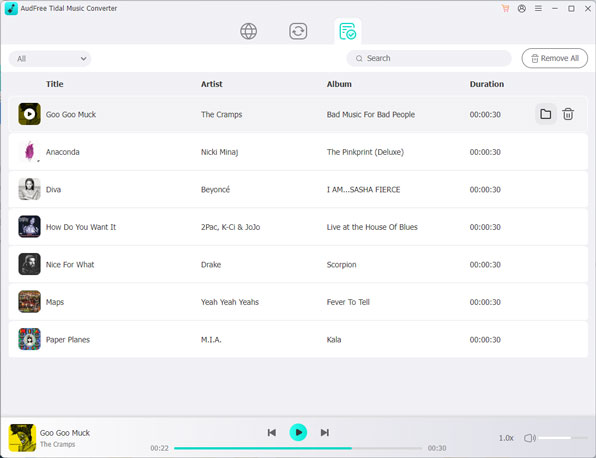Image resolution: width=596 pixels, height=458 pixels.
Task: Click the now playing cover art
Action: (22, 437)
